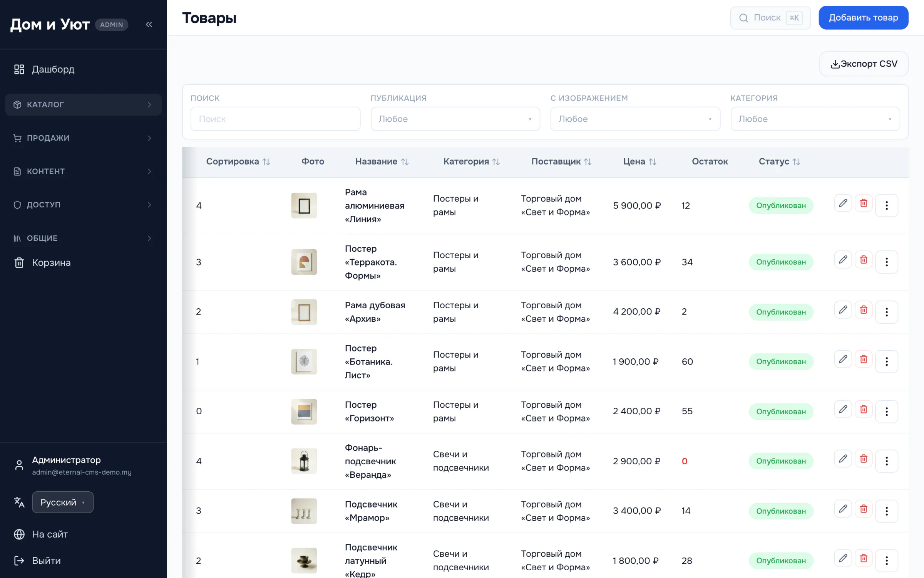Open the Корзина (trash) page

[x=83, y=263]
